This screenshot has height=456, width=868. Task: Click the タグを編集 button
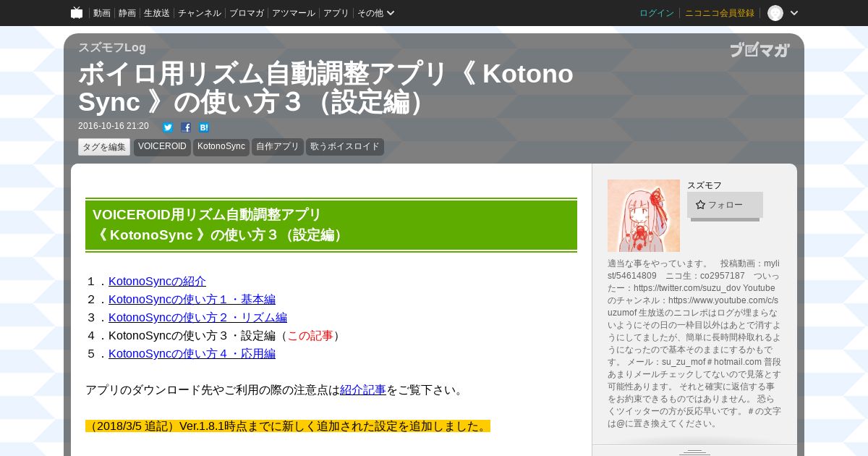tap(104, 147)
